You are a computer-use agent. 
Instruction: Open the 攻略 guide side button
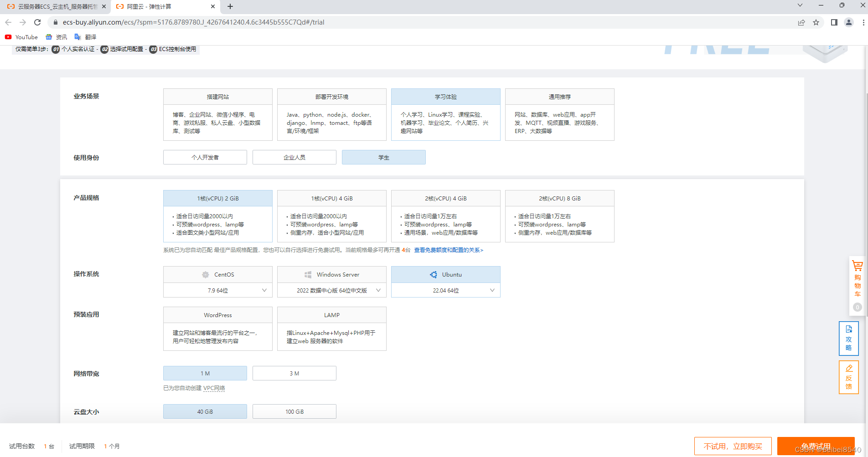pos(849,339)
